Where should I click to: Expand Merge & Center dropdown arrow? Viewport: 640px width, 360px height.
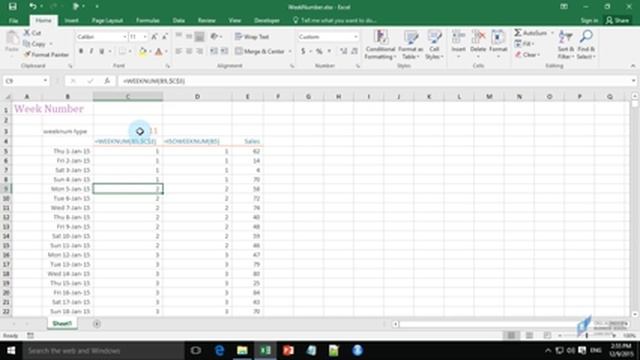coord(290,51)
